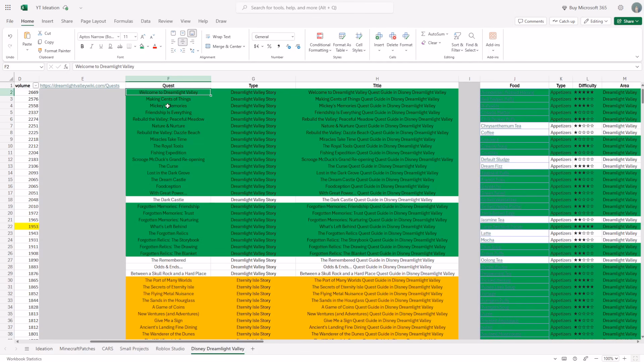Toggle Wrap Text
This screenshot has height=362, width=644.
pos(218,37)
